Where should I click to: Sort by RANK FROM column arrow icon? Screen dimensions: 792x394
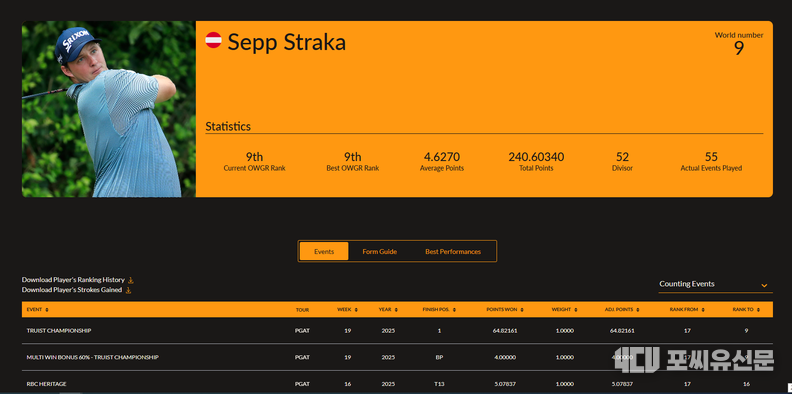(x=703, y=310)
